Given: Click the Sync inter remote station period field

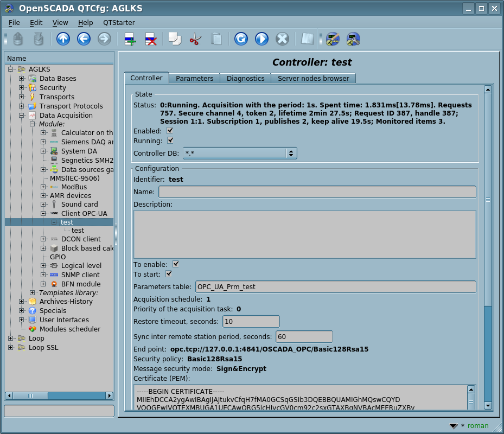Looking at the screenshot, I should point(304,336).
